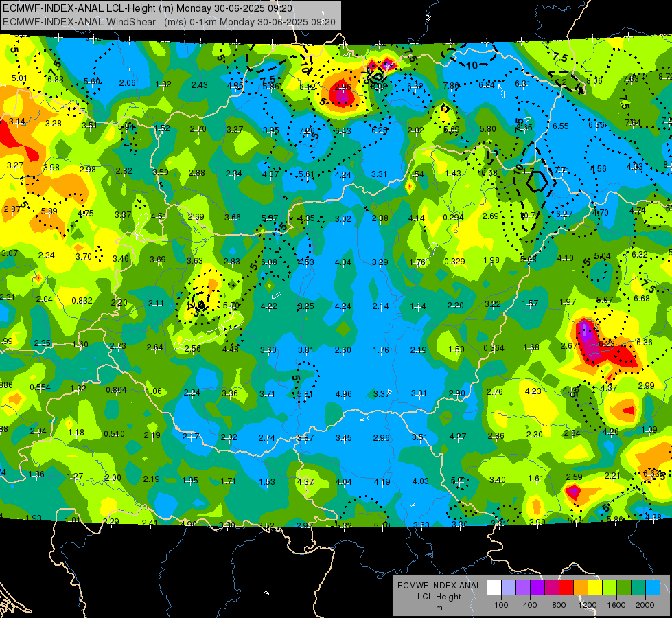Screen dimensions: 672x618
Task: Click the unit label 'm' in legend
Action: click(x=439, y=608)
